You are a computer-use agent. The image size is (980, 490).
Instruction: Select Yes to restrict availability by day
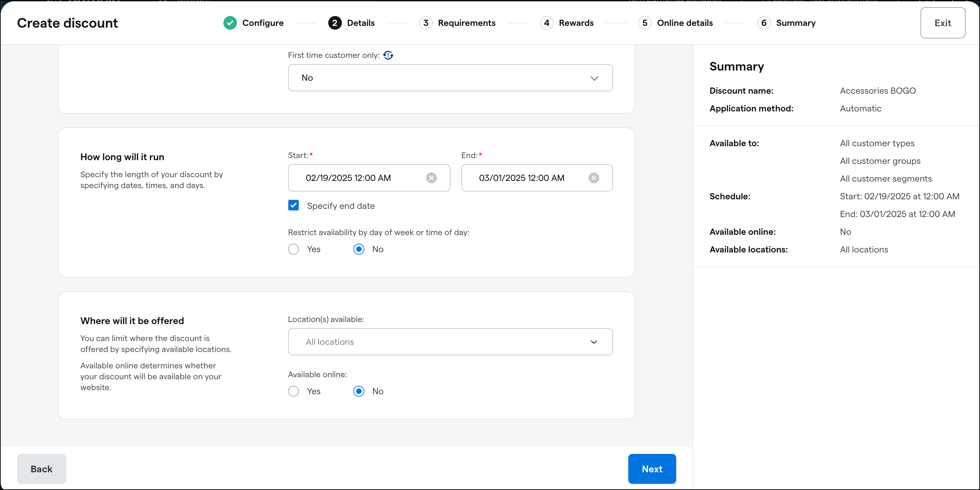pyautogui.click(x=293, y=249)
